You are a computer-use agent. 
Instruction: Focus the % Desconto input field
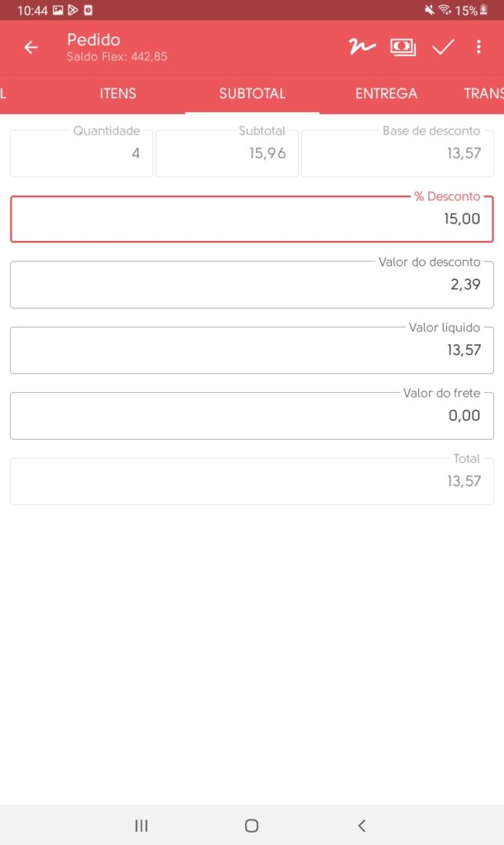coord(252,220)
